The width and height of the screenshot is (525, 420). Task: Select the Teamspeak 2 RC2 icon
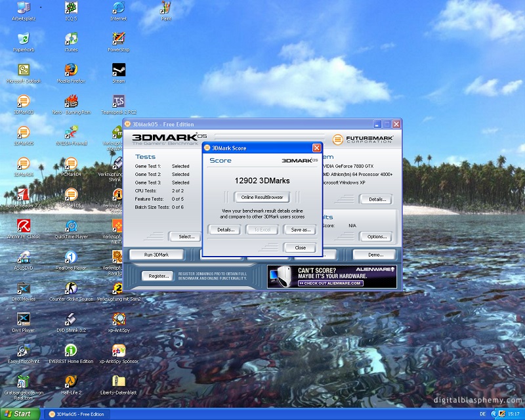(119, 104)
